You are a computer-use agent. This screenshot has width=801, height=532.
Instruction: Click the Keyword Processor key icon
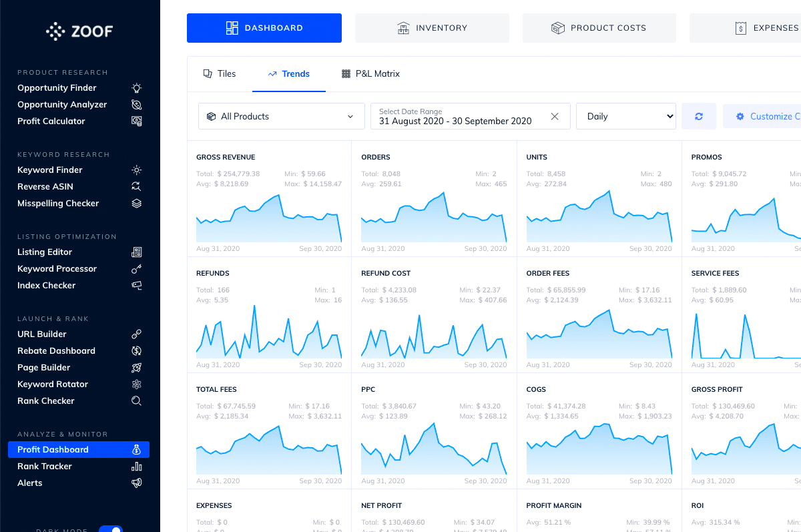point(136,269)
